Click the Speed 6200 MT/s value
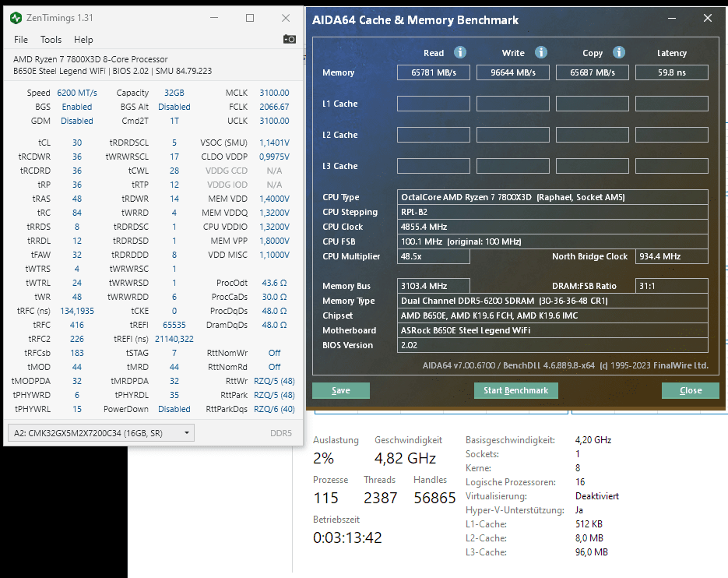Image resolution: width=728 pixels, height=578 pixels. (x=77, y=93)
